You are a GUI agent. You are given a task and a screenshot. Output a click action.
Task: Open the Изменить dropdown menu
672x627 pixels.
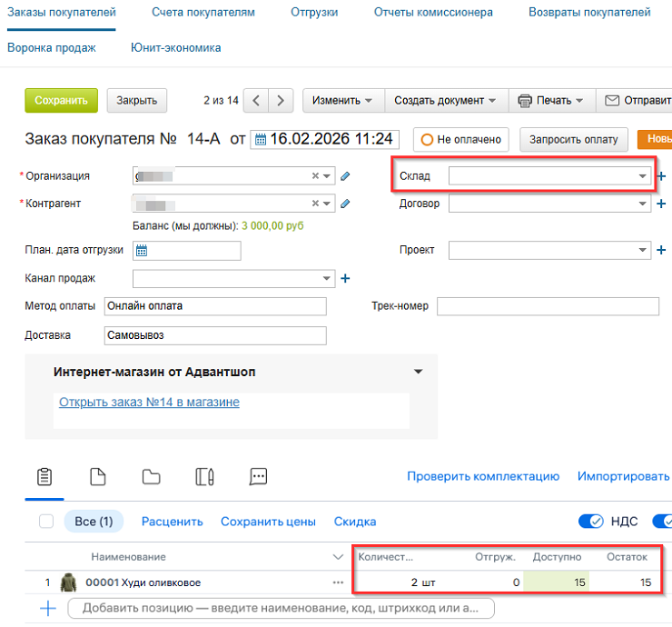click(342, 100)
